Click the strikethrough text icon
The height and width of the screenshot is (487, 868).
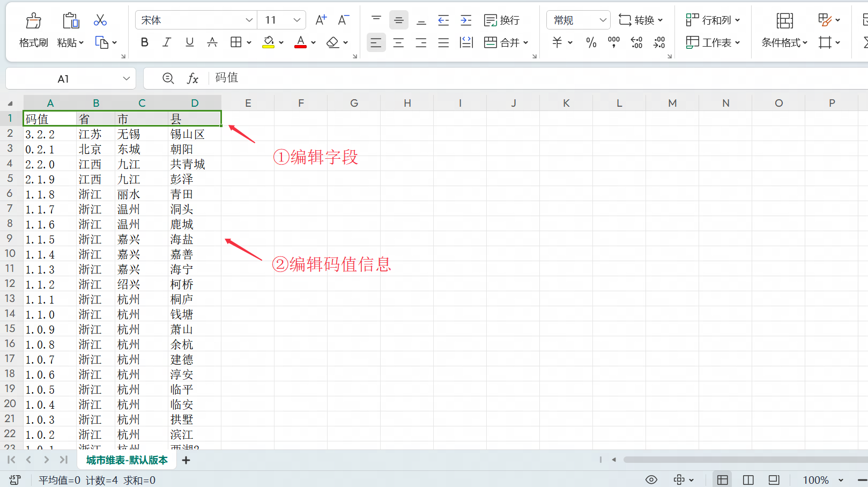click(x=212, y=42)
